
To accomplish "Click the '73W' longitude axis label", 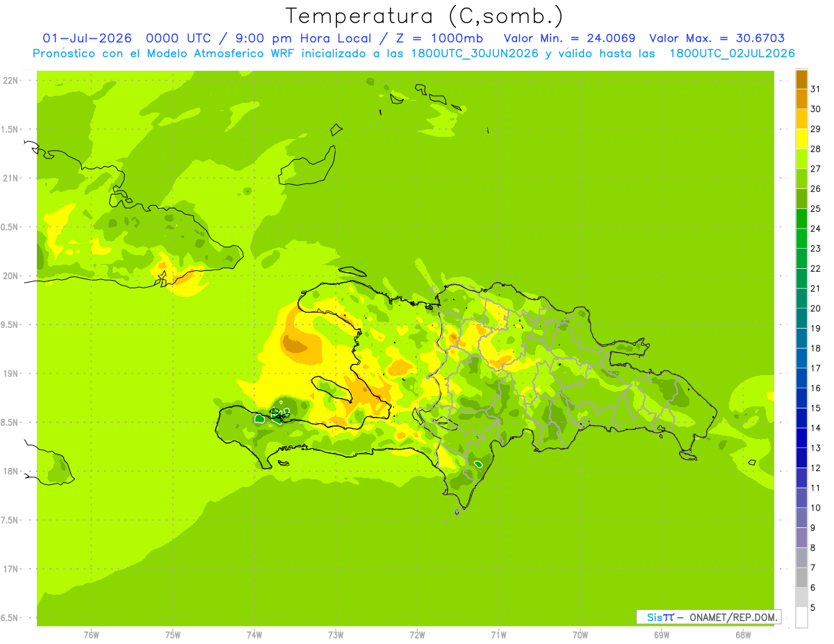I will tap(336, 634).
